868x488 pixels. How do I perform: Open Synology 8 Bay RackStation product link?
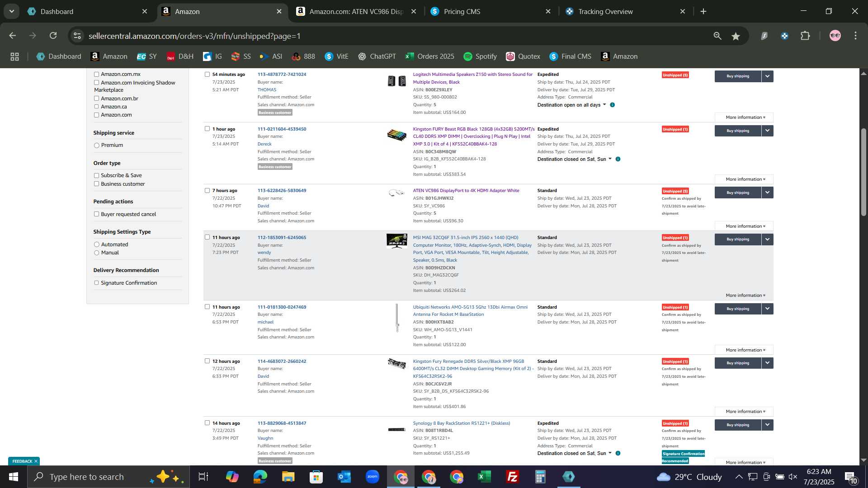pyautogui.click(x=461, y=423)
